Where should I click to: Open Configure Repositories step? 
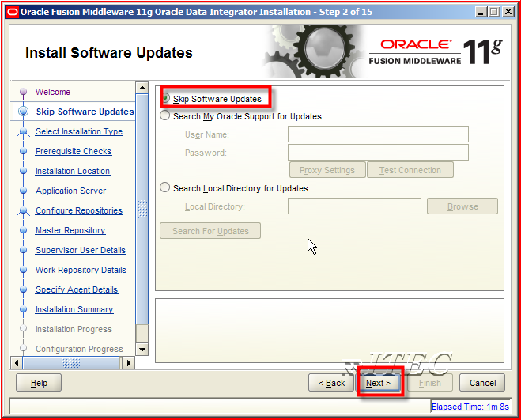click(79, 210)
